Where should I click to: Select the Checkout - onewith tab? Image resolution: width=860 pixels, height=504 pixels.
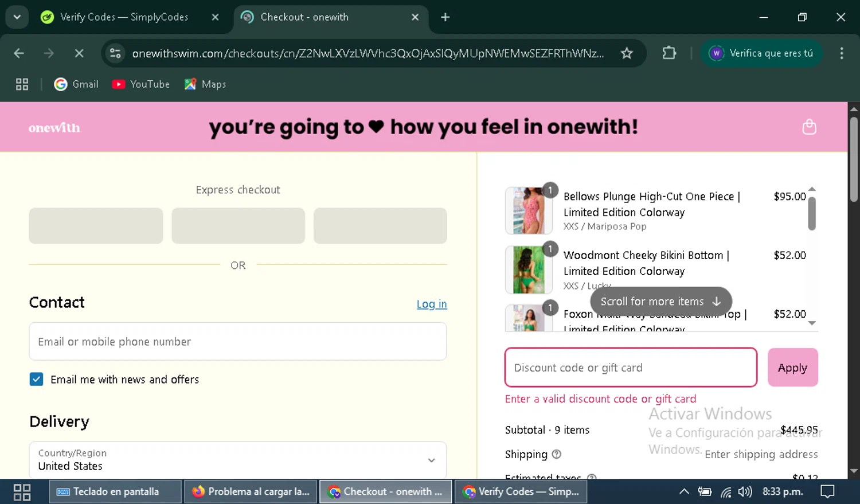coord(330,17)
